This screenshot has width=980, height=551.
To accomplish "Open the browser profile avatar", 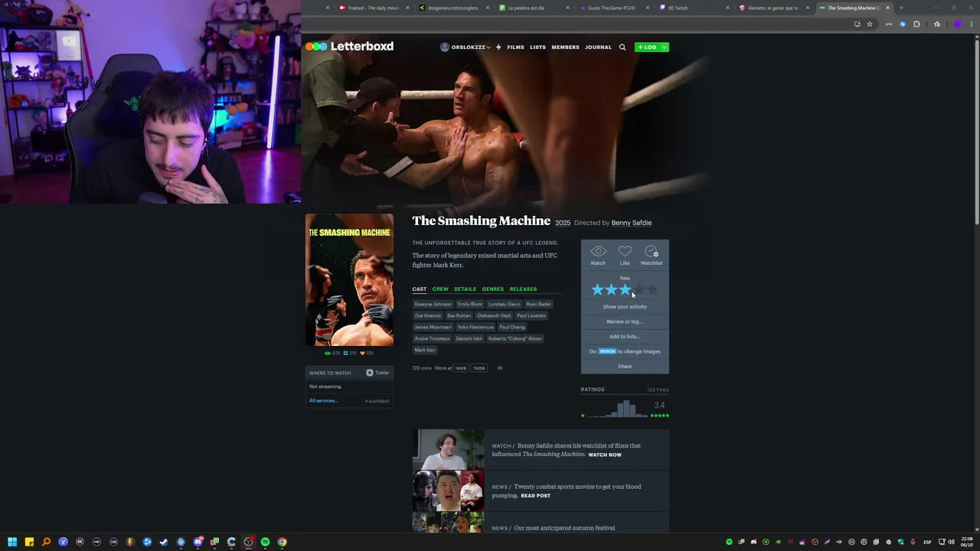I will click(x=958, y=24).
